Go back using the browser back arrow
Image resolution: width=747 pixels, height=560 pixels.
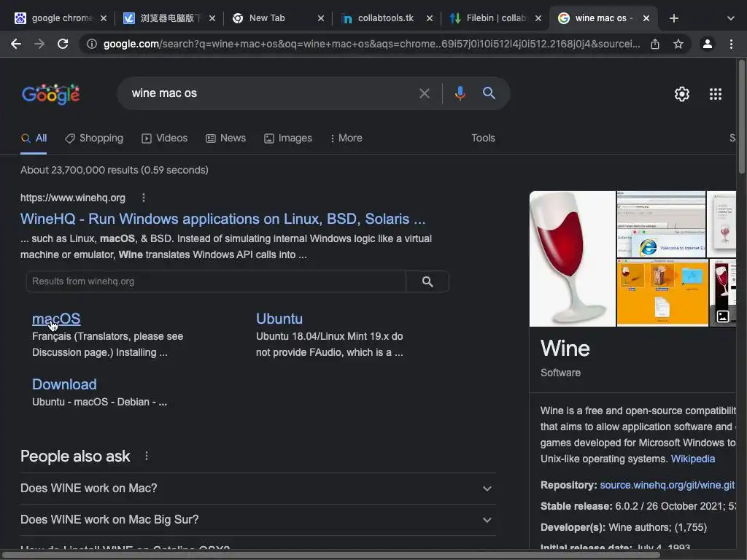pyautogui.click(x=16, y=44)
